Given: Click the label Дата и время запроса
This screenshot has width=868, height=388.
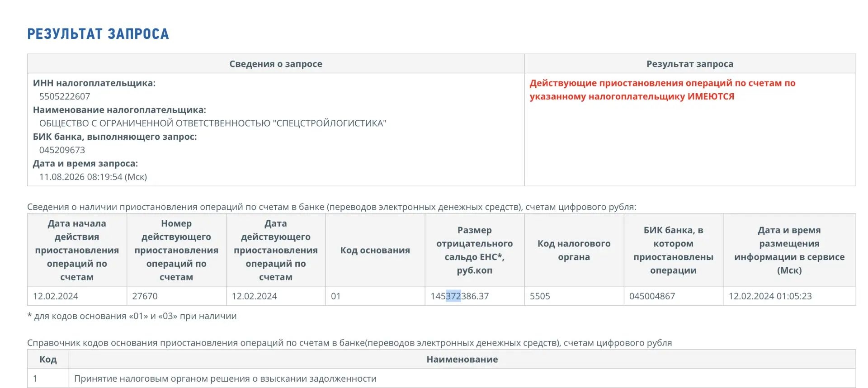Looking at the screenshot, I should tap(85, 164).
